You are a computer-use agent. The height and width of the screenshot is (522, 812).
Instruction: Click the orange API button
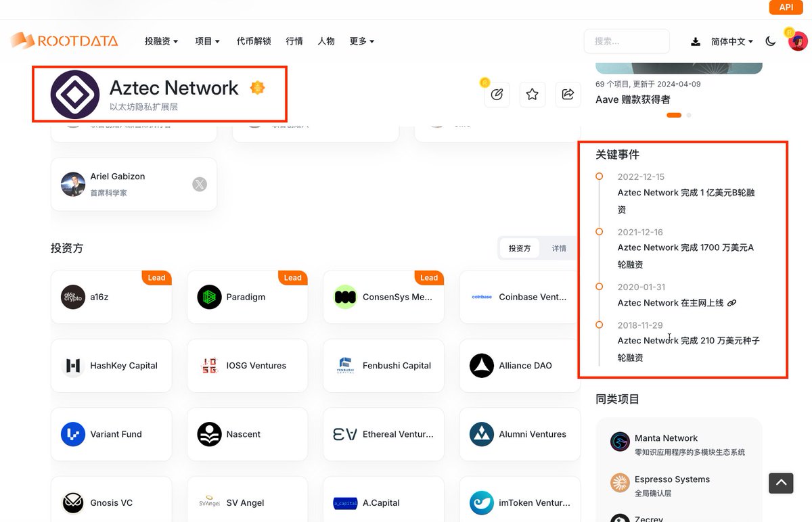click(x=786, y=7)
